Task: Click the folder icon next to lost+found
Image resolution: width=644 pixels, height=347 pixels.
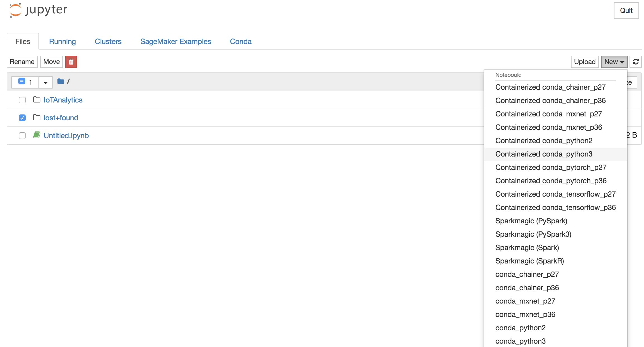Action: pyautogui.click(x=36, y=118)
